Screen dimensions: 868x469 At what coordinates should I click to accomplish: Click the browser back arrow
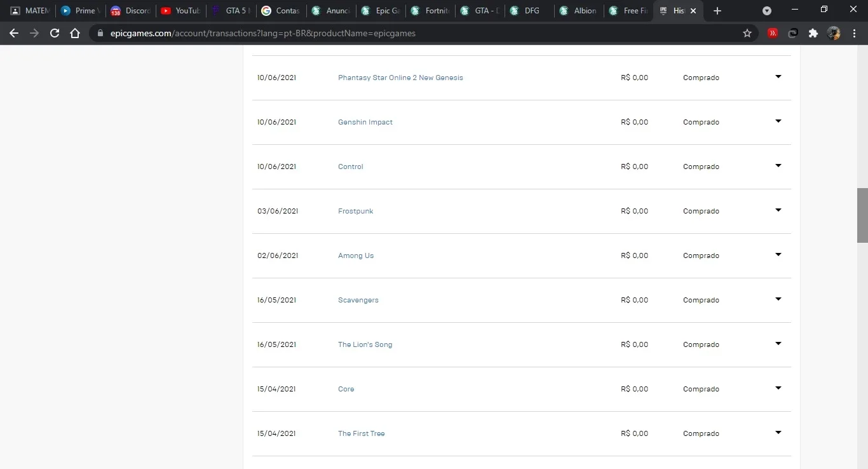click(x=14, y=33)
